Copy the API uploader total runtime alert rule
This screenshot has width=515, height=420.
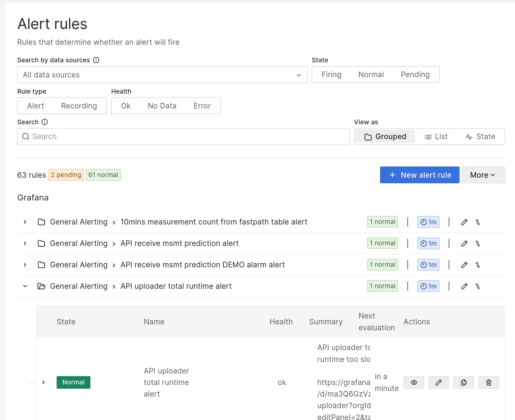click(x=464, y=382)
